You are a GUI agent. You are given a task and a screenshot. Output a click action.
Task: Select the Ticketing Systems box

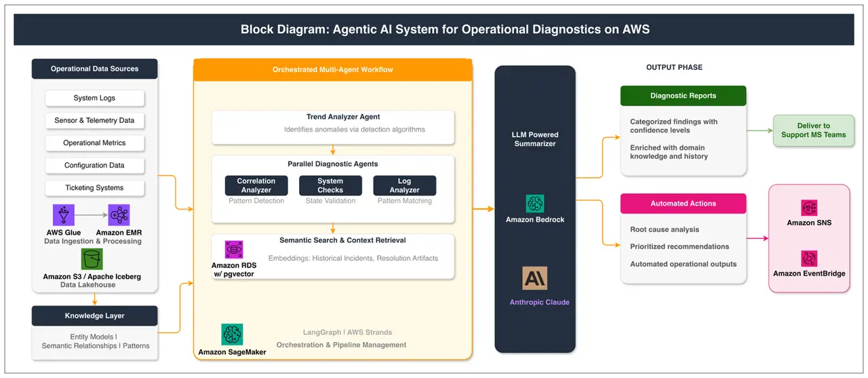point(95,188)
